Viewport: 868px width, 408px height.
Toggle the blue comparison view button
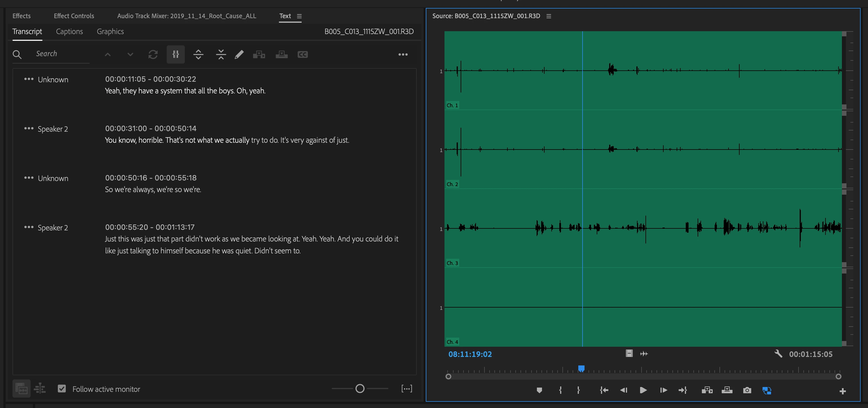click(767, 390)
